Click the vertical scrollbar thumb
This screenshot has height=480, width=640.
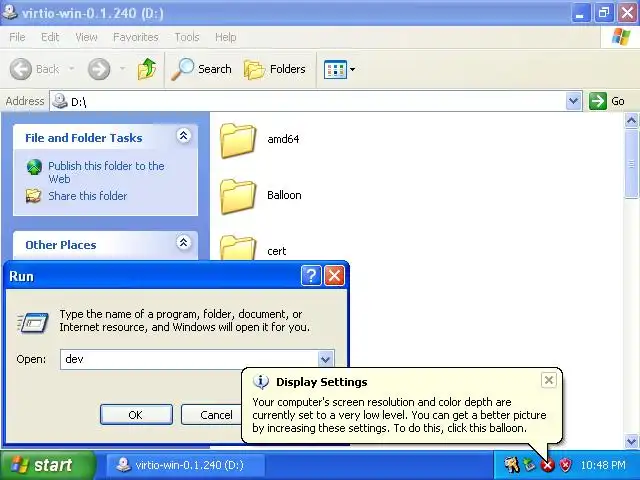click(631, 164)
